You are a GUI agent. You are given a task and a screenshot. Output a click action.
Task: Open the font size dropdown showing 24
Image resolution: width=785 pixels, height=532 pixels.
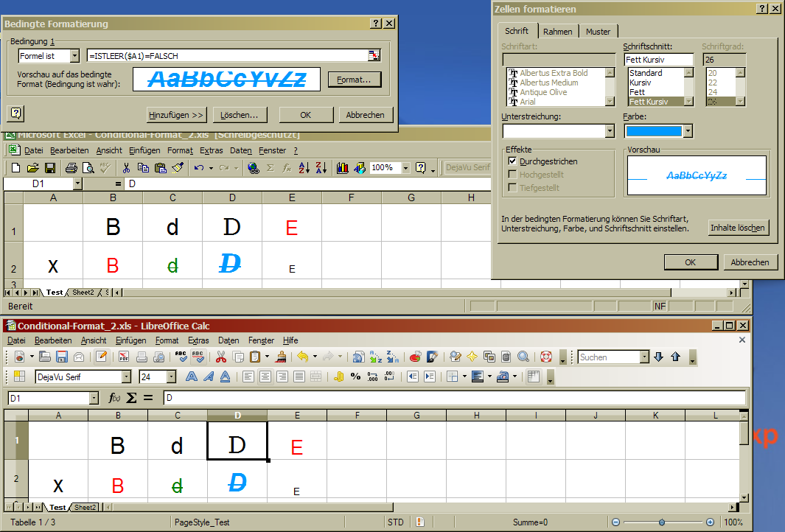[x=172, y=377]
